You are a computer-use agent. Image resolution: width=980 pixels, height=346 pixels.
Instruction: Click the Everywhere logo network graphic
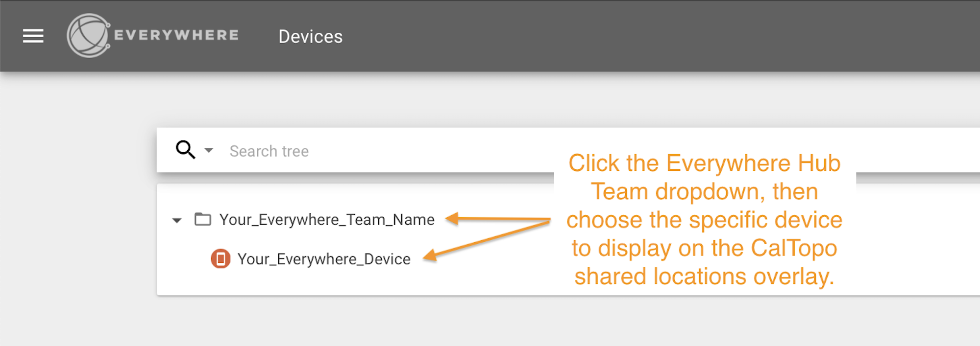point(87,36)
